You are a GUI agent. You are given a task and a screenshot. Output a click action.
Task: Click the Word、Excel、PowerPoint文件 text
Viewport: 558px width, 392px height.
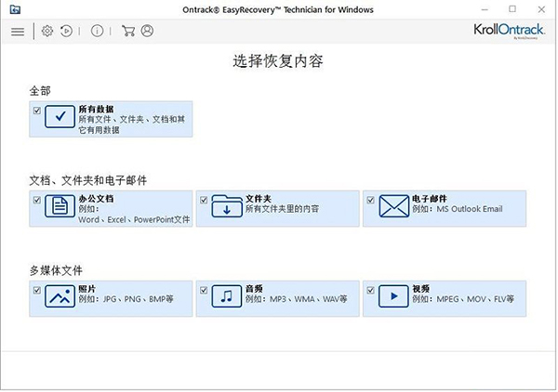tap(134, 219)
